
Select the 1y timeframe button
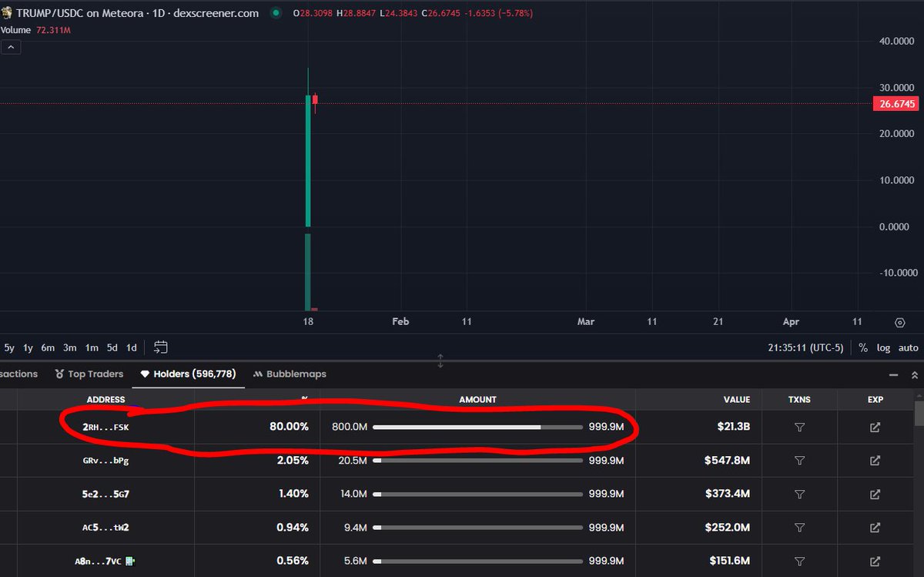(27, 347)
